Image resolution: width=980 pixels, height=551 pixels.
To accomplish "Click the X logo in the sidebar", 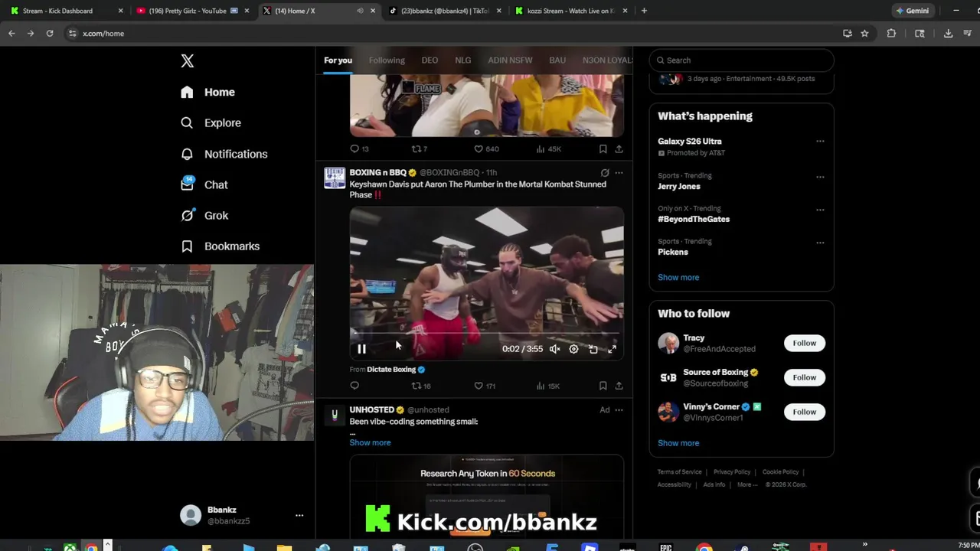I will (x=188, y=61).
